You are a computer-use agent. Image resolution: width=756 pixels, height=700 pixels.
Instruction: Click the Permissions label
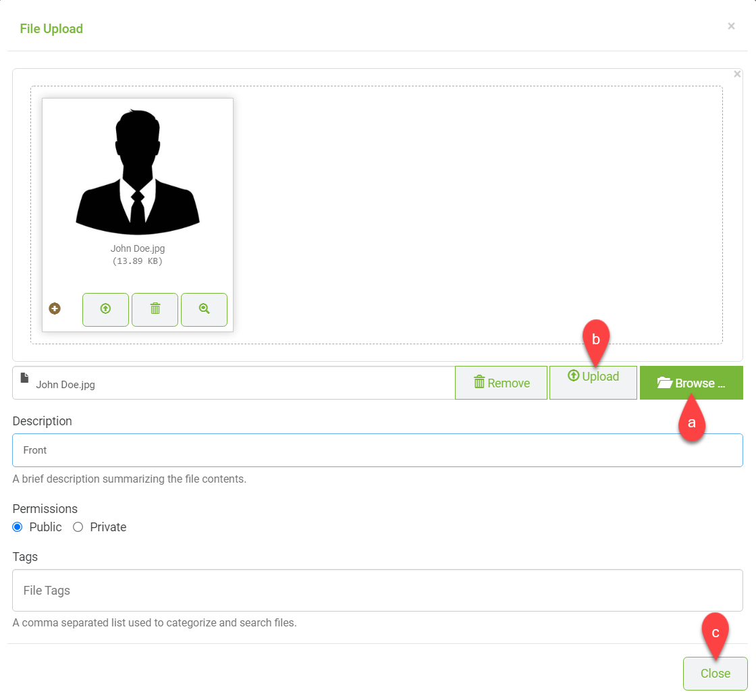45,508
